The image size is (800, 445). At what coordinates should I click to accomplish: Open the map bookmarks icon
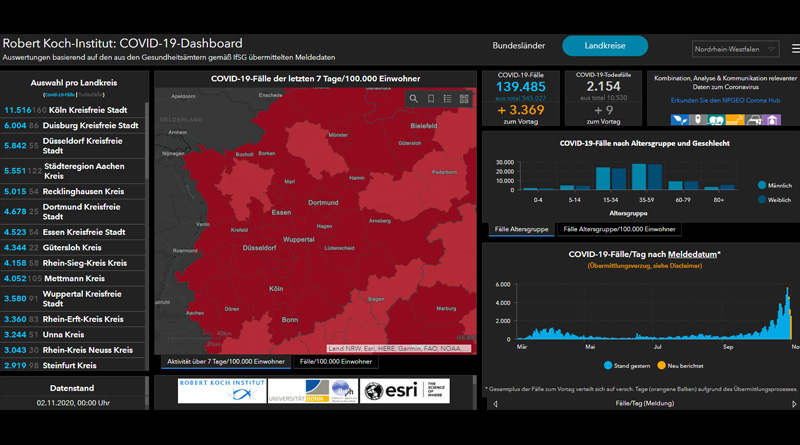(431, 99)
